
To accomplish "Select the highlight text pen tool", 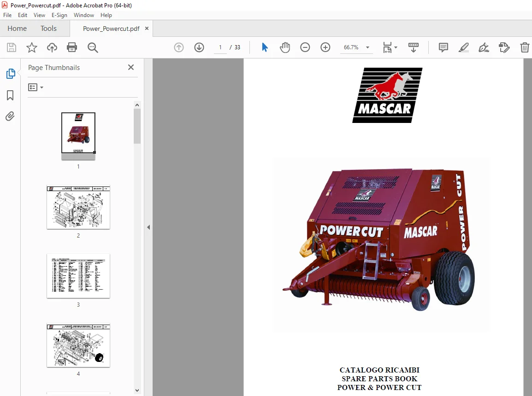I will click(463, 47).
